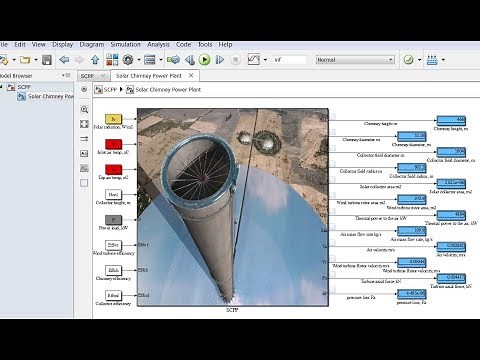Open the Model Explorer dropdown arrow
Image resolution: width=480 pixels, height=360 pixels.
161,60
